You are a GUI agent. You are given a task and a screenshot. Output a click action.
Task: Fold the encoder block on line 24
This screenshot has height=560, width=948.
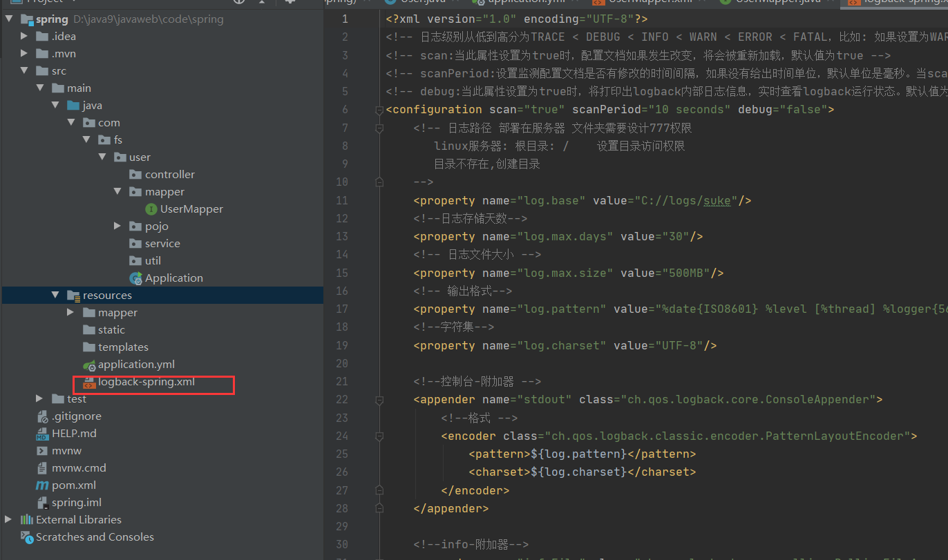click(x=379, y=436)
